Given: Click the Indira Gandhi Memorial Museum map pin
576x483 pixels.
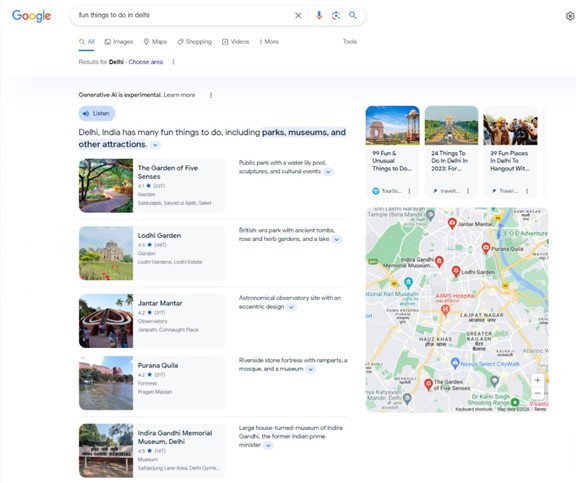Looking at the screenshot, I should click(x=439, y=262).
